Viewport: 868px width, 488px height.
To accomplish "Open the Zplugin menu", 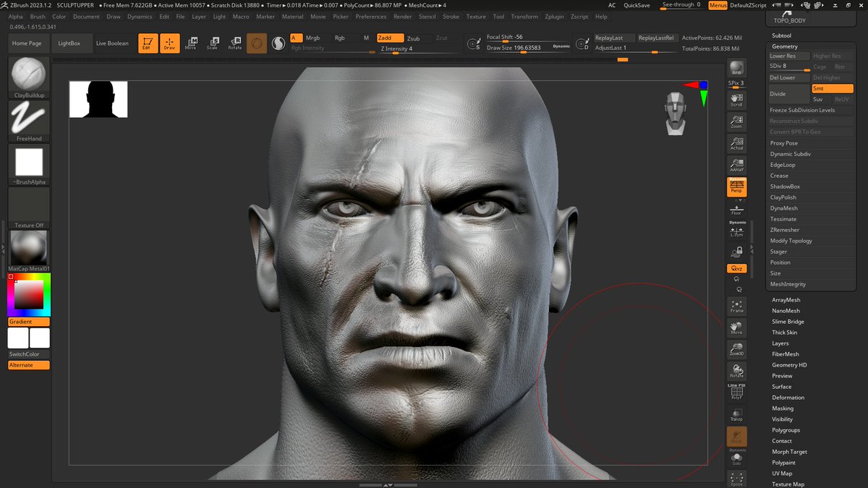I will tap(555, 17).
